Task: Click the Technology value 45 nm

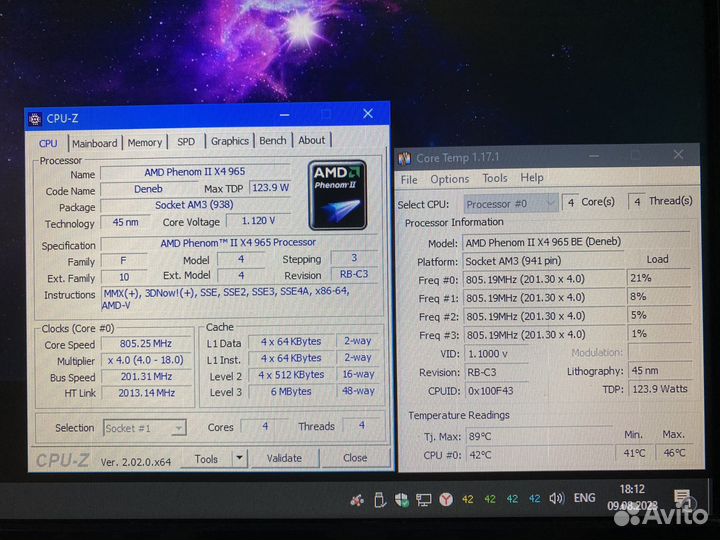Action: tap(125, 222)
